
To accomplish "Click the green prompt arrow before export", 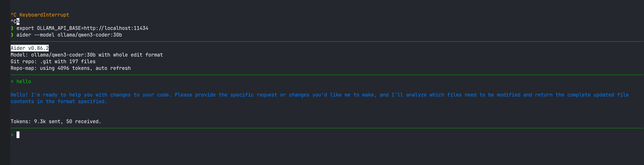I will click(12, 28).
